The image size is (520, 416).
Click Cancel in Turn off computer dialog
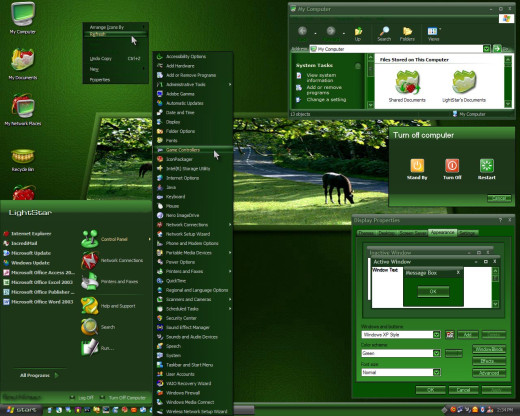pyautogui.click(x=499, y=198)
